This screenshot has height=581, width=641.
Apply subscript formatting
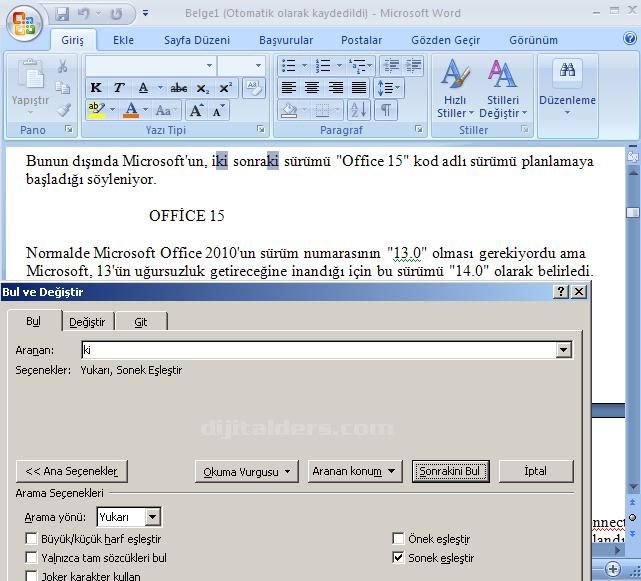(x=202, y=88)
